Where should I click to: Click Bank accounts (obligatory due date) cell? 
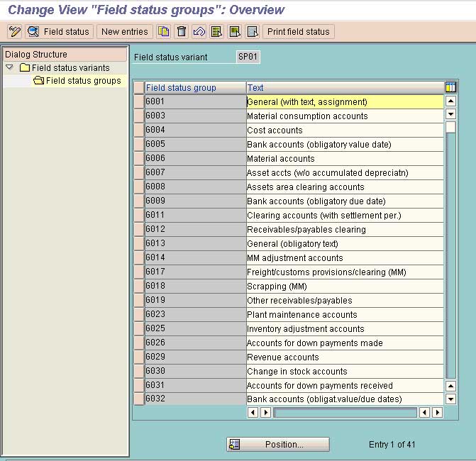point(345,201)
